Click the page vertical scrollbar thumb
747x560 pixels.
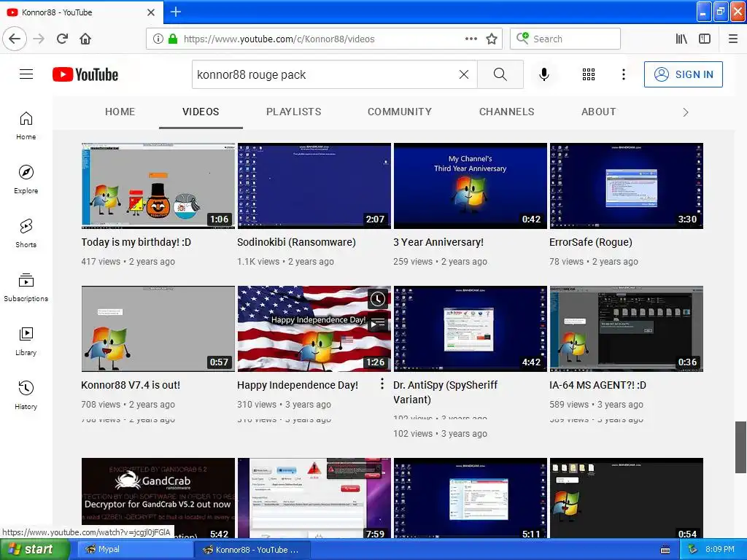point(740,447)
